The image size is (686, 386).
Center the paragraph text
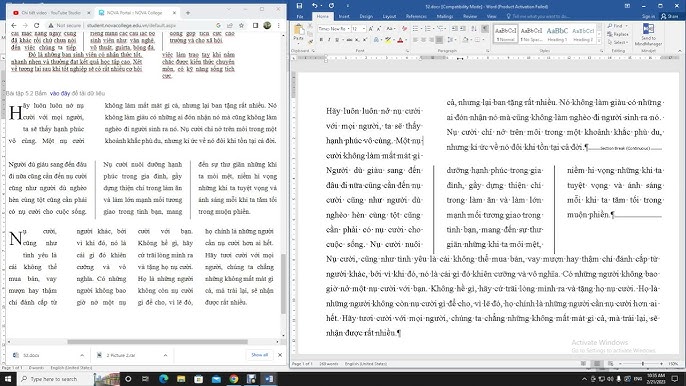(423, 40)
